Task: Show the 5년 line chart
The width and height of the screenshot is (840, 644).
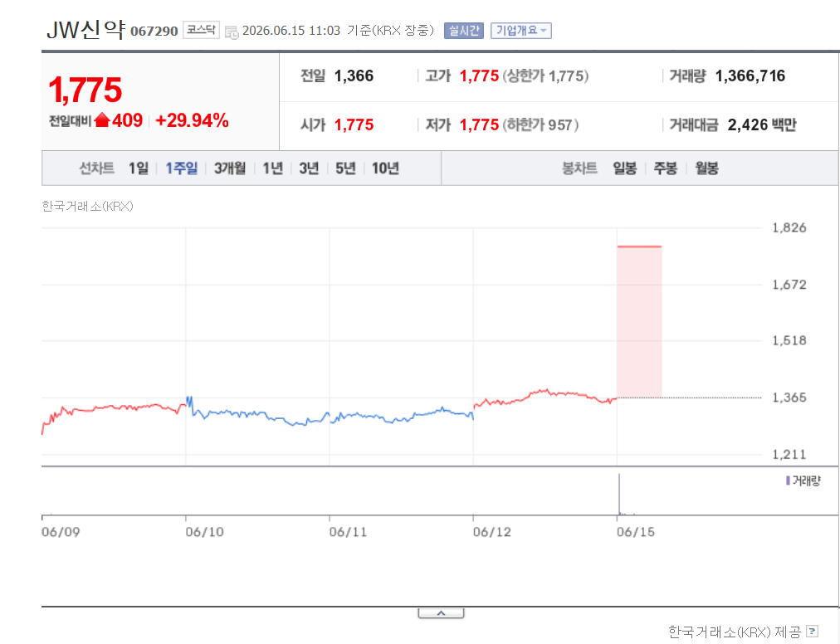Action: pos(345,168)
